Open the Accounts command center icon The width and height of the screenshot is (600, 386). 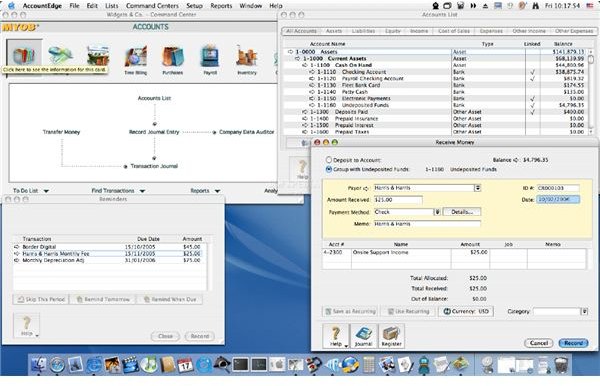pyautogui.click(x=24, y=56)
